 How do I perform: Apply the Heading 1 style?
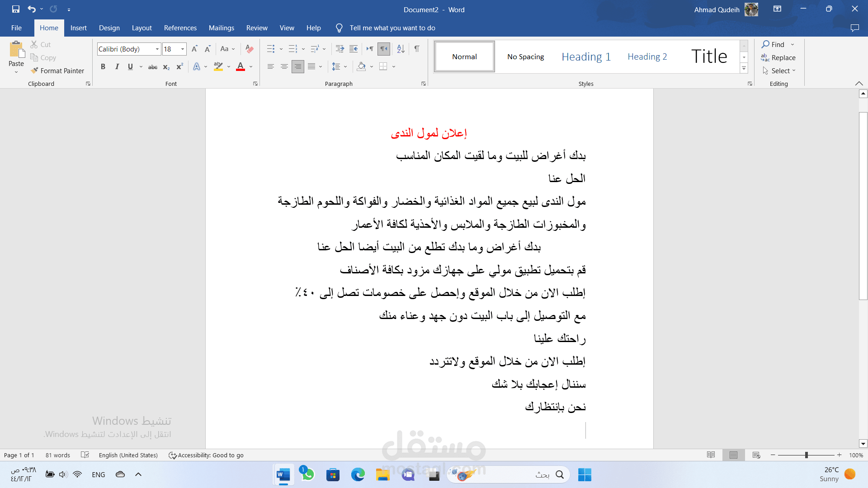(x=586, y=56)
